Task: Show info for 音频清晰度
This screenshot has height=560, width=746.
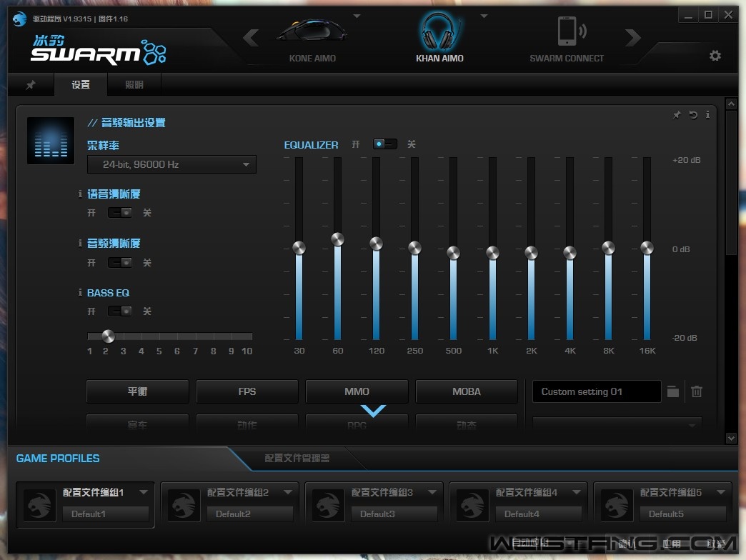Action: coord(80,243)
